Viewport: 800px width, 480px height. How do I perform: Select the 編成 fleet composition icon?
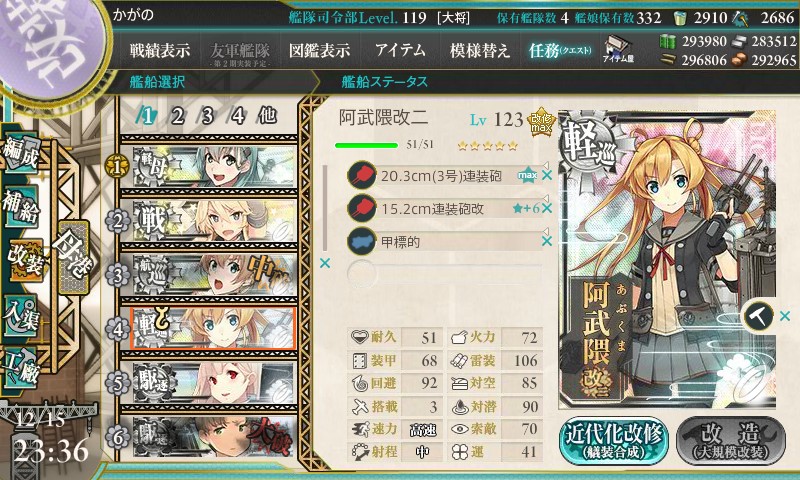tap(21, 154)
